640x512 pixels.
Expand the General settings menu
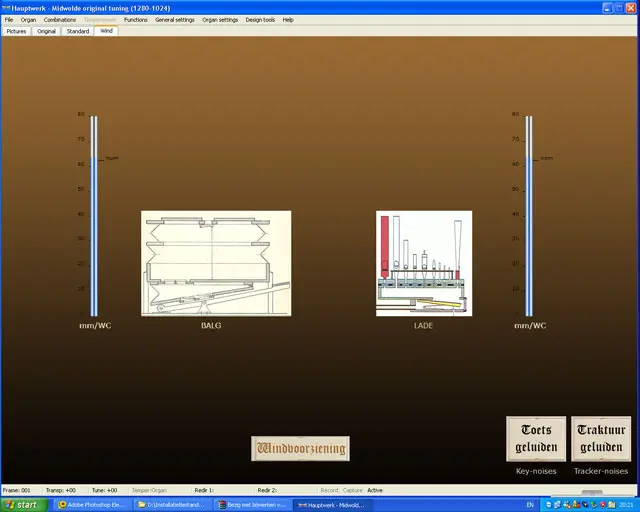click(175, 20)
